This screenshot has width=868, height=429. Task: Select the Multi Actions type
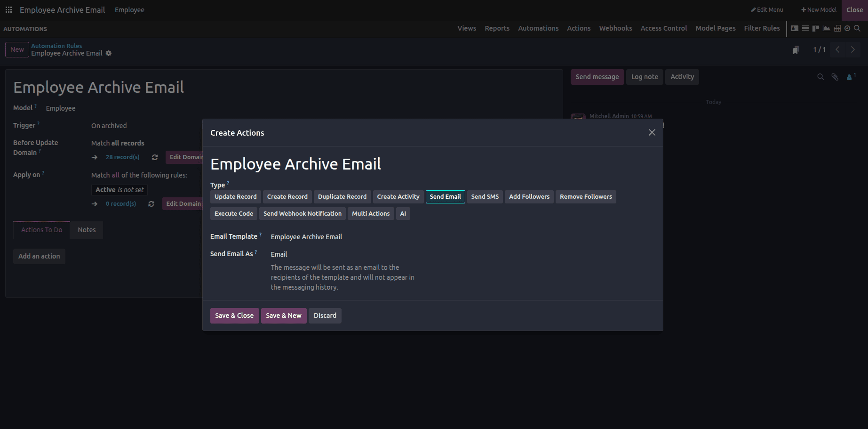coord(371,213)
